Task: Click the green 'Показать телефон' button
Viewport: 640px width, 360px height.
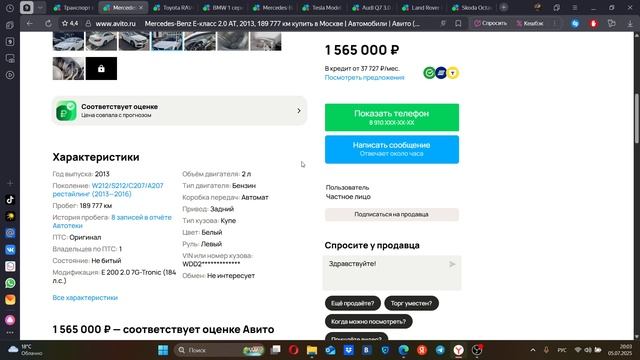Action: pos(392,118)
